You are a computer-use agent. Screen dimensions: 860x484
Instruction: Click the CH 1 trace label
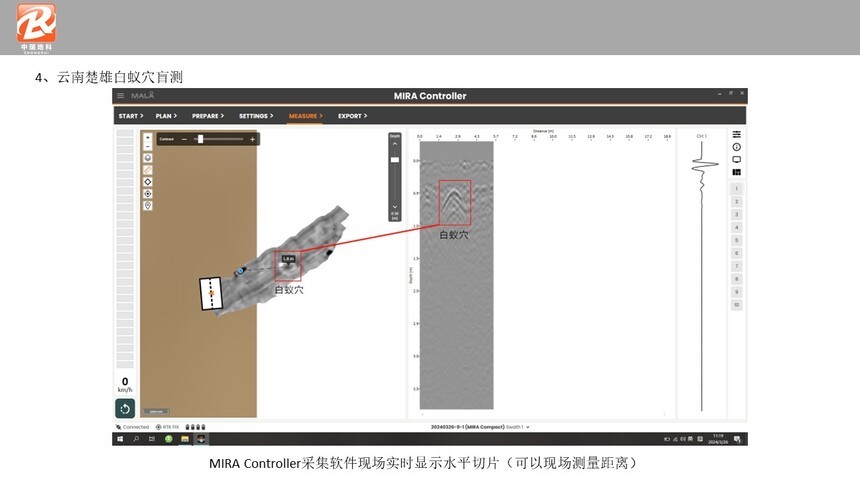pyautogui.click(x=701, y=136)
